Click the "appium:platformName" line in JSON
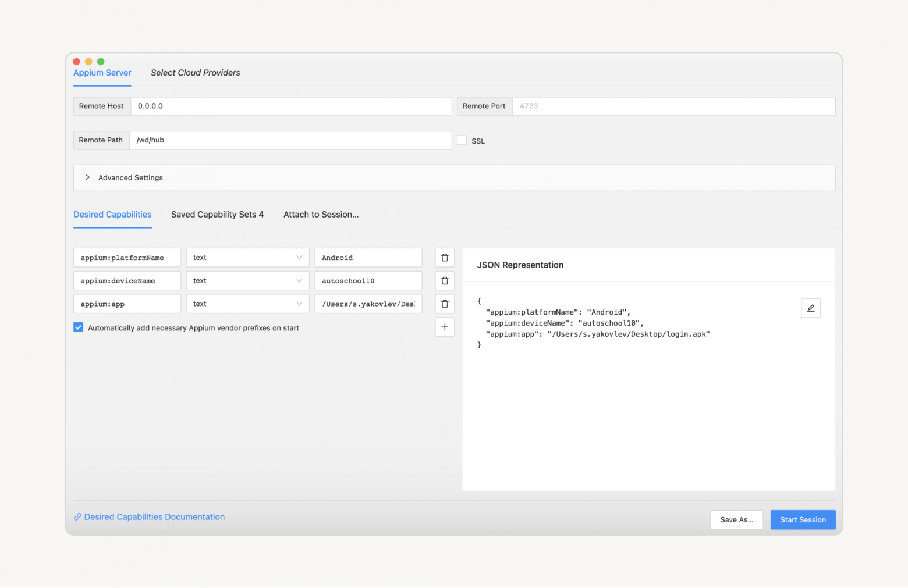 tap(558, 312)
